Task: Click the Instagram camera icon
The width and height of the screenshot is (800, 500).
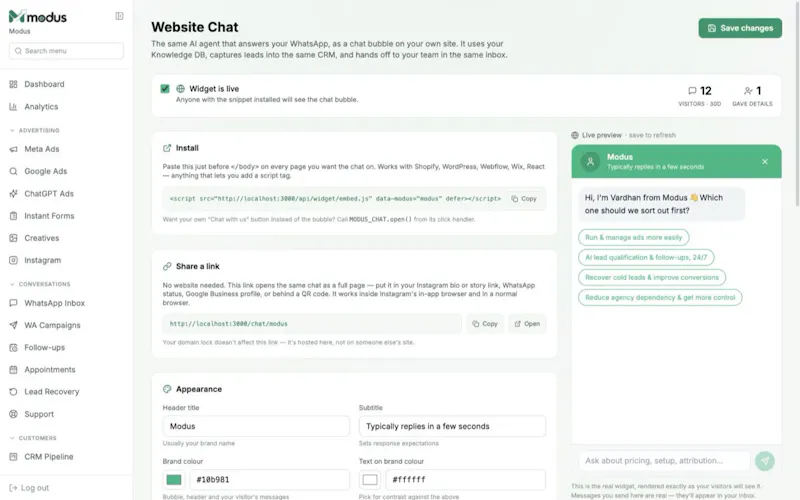Action: [13, 260]
